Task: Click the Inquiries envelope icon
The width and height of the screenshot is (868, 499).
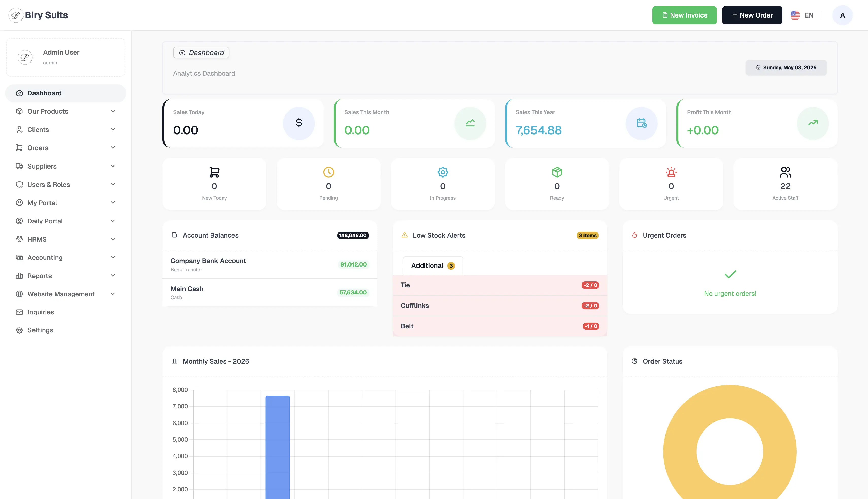Action: coord(19,312)
